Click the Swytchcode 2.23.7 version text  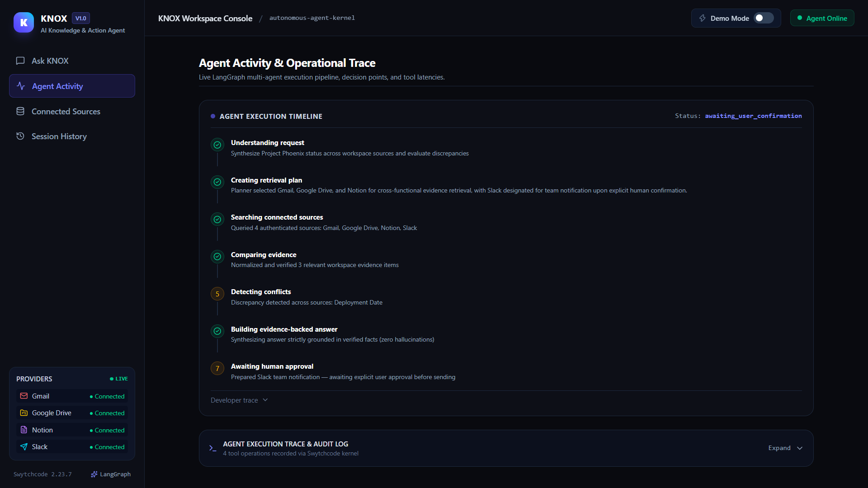(42, 474)
